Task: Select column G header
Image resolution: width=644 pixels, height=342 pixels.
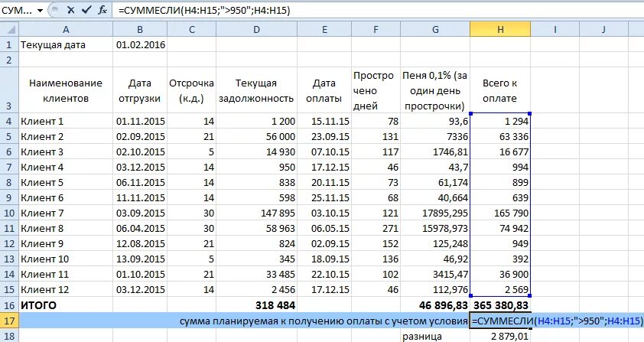Action: pyautogui.click(x=435, y=30)
